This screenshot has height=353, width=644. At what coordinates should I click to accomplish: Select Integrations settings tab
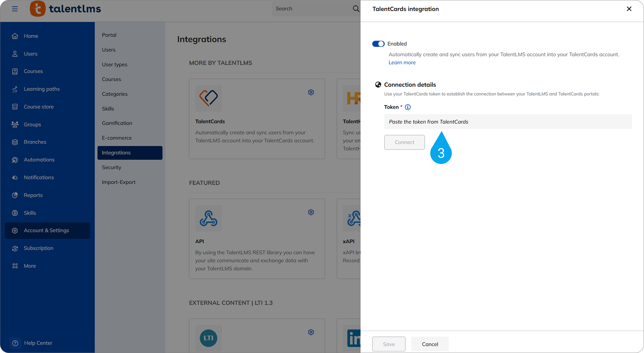(130, 153)
